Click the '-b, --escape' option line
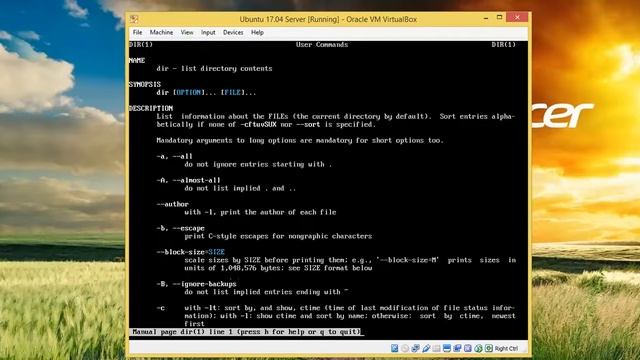Viewport: 640px width, 360px height. point(180,228)
